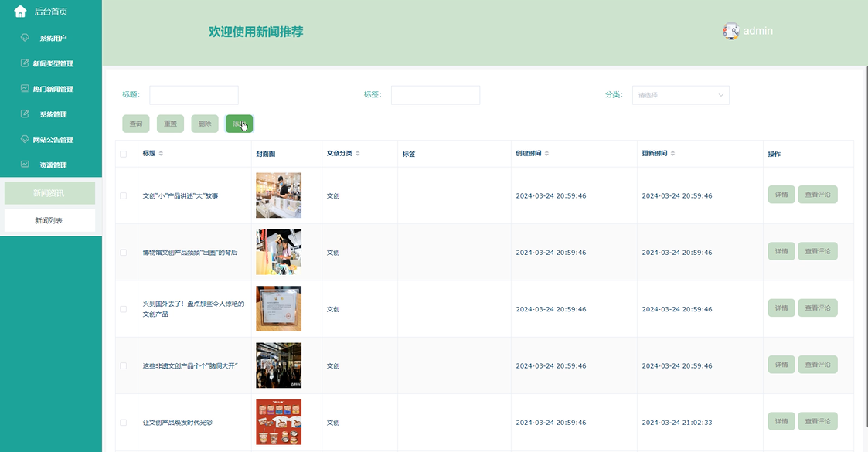Viewport: 868px width, 452px height.
Task: Click the 标签 column header in table
Action: (x=409, y=154)
